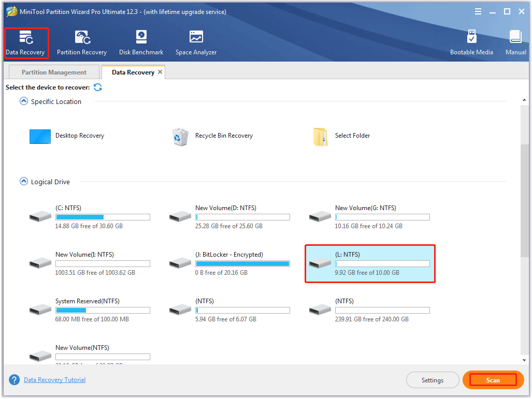The height and width of the screenshot is (399, 532).
Task: Click the refresh devices icon
Action: 98,87
